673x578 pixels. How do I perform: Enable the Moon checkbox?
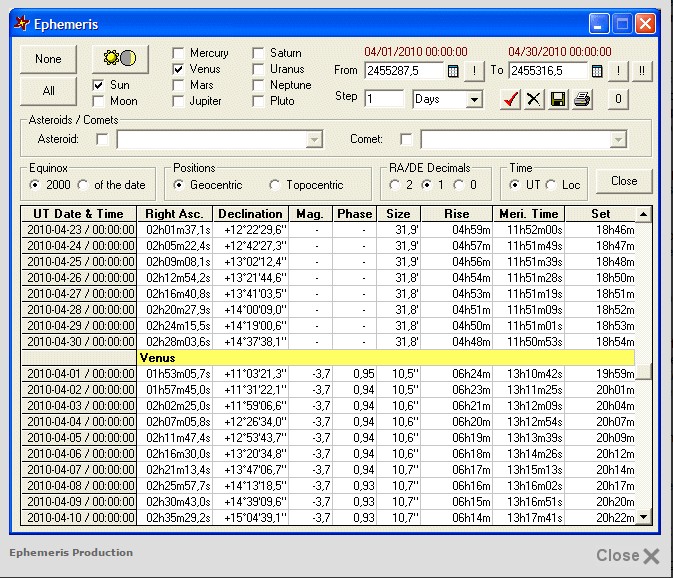tap(98, 101)
